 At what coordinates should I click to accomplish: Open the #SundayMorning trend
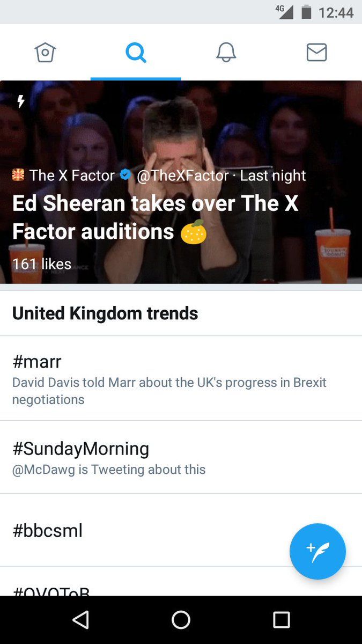[x=80, y=449]
